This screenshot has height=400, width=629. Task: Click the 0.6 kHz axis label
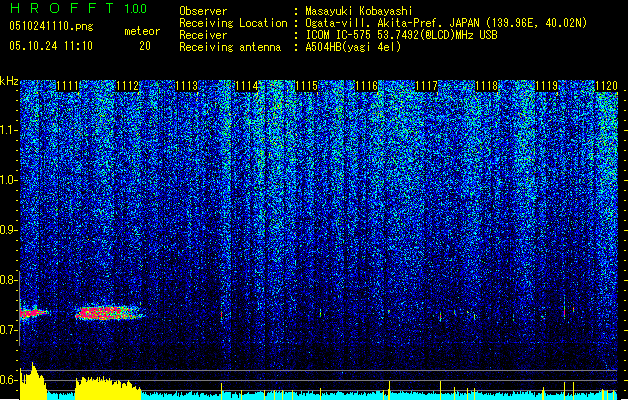pyautogui.click(x=8, y=380)
